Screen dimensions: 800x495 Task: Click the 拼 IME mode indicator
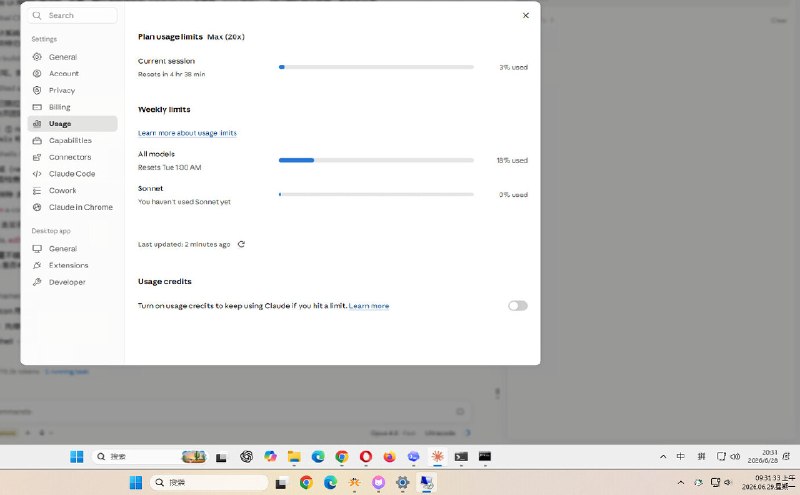pos(702,457)
